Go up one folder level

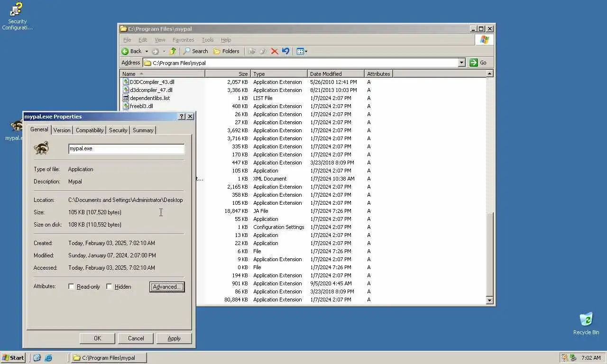[x=173, y=51]
